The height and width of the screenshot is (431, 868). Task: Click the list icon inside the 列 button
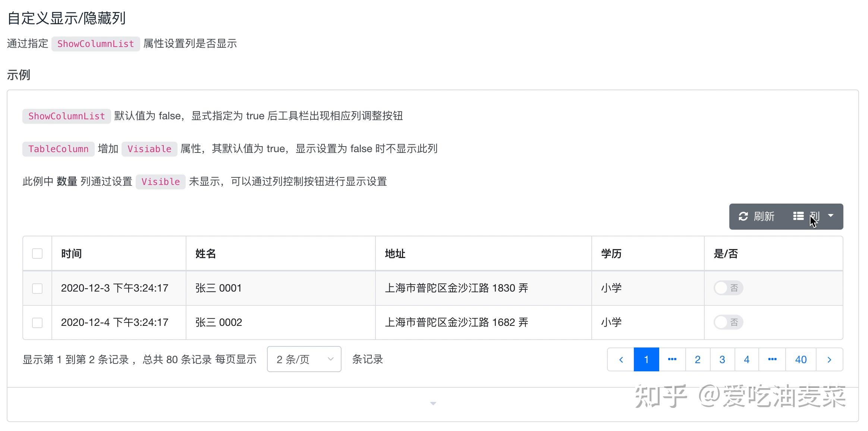click(799, 215)
